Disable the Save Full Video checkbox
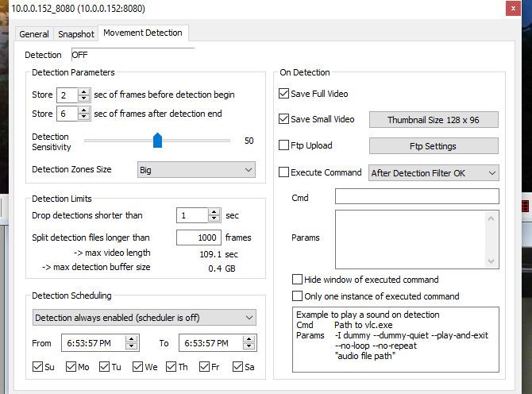 click(x=284, y=93)
